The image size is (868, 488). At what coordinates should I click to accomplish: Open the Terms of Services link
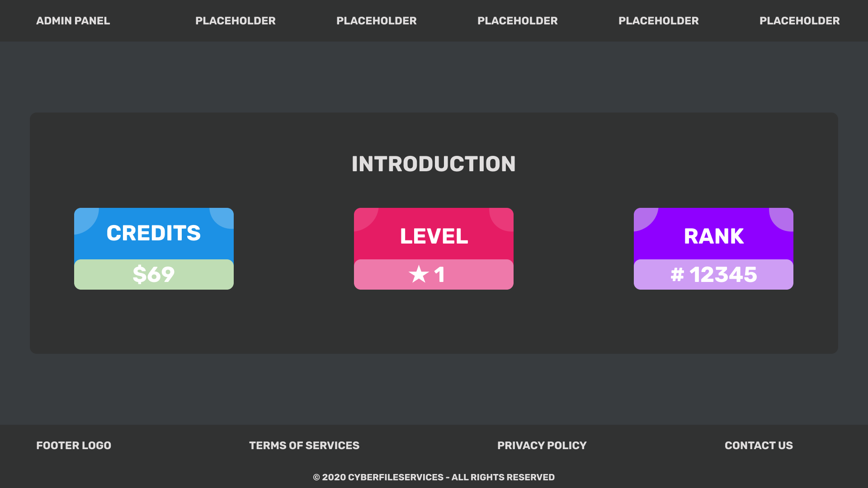coord(304,446)
